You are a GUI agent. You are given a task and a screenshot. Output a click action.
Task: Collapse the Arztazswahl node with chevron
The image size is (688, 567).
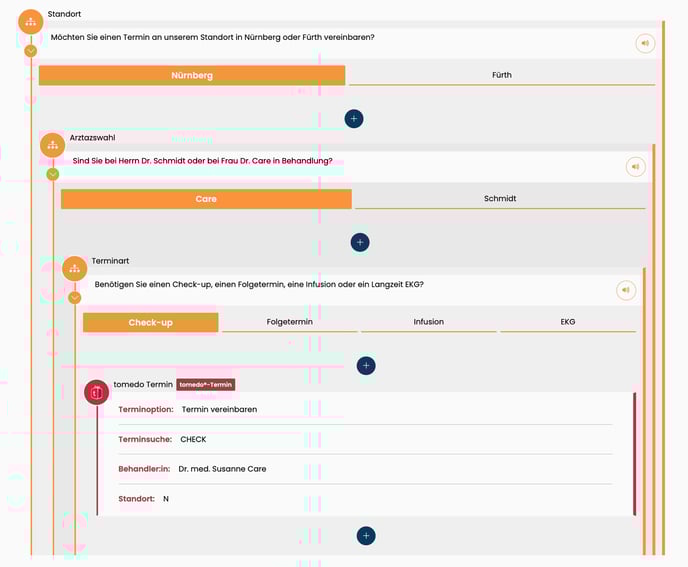point(52,174)
